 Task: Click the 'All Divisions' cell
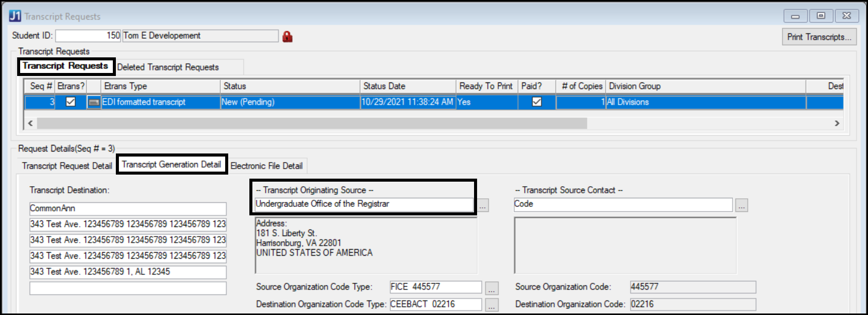(705, 102)
